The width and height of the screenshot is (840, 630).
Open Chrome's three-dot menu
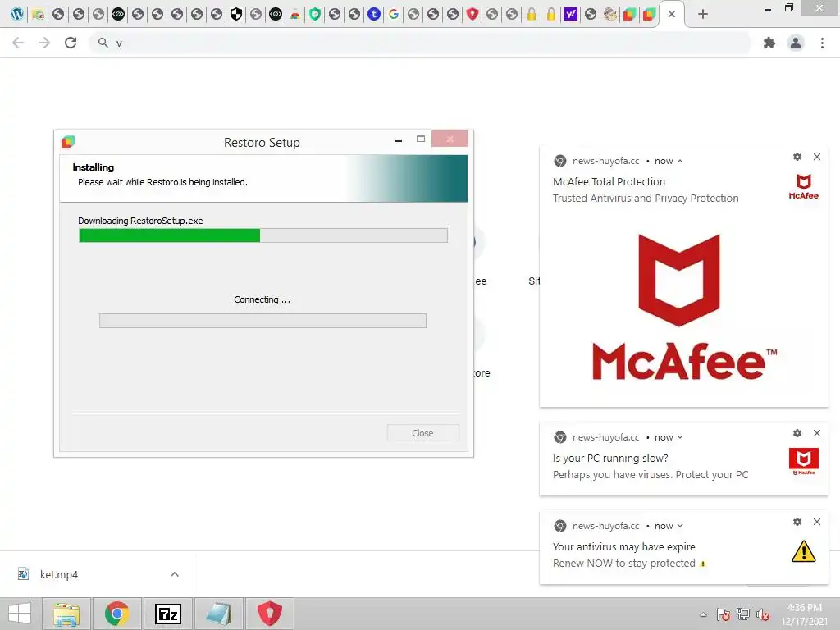[x=822, y=43]
